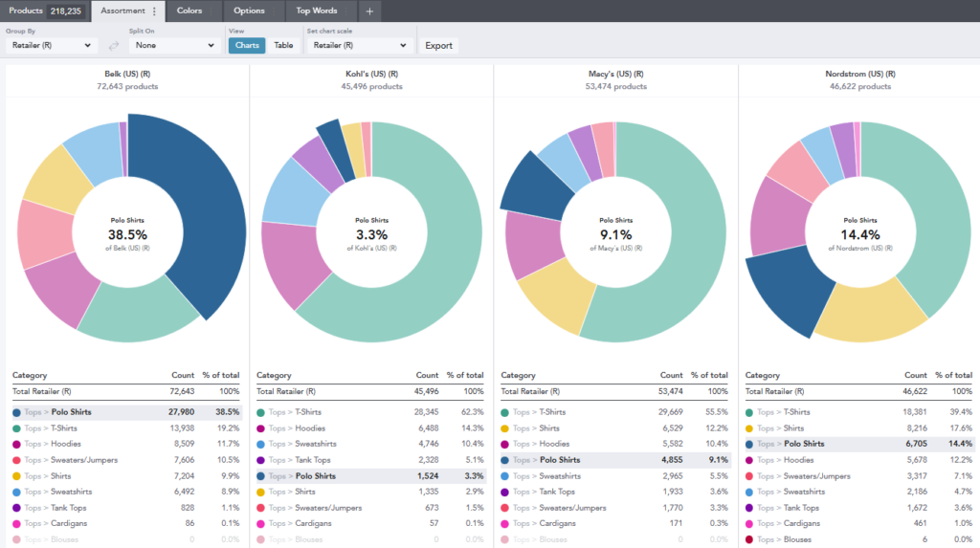The width and height of the screenshot is (980, 548).
Task: Switch view to Charts
Action: [x=246, y=45]
